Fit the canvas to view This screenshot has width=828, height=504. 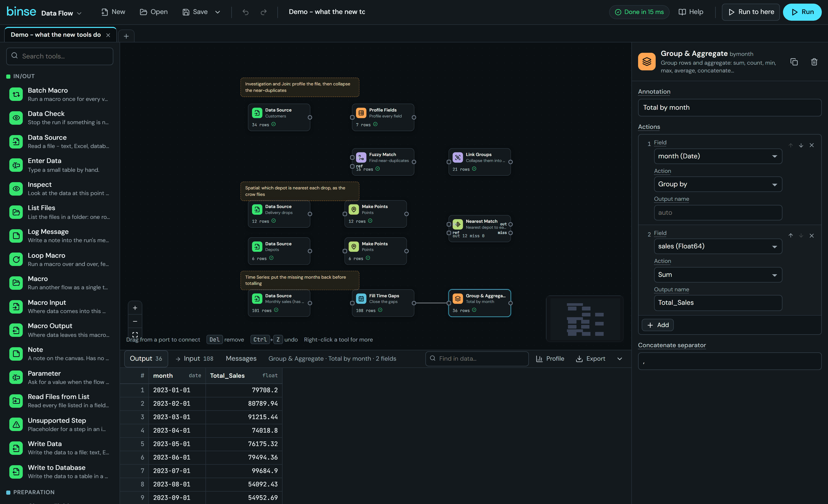pyautogui.click(x=135, y=335)
